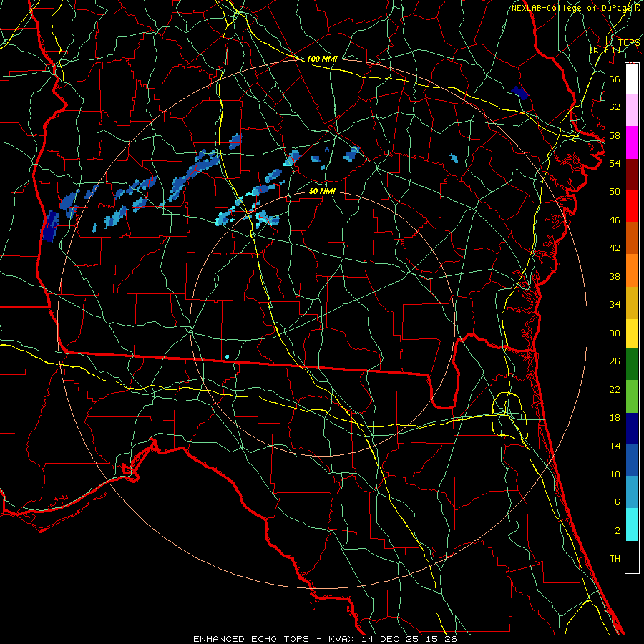Click the light pink legend swatch
The width and height of the screenshot is (644, 644).
tap(632, 110)
